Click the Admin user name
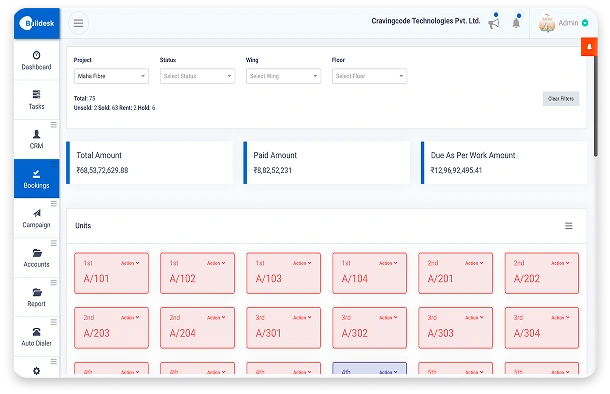This screenshot has width=610, height=394. [568, 23]
